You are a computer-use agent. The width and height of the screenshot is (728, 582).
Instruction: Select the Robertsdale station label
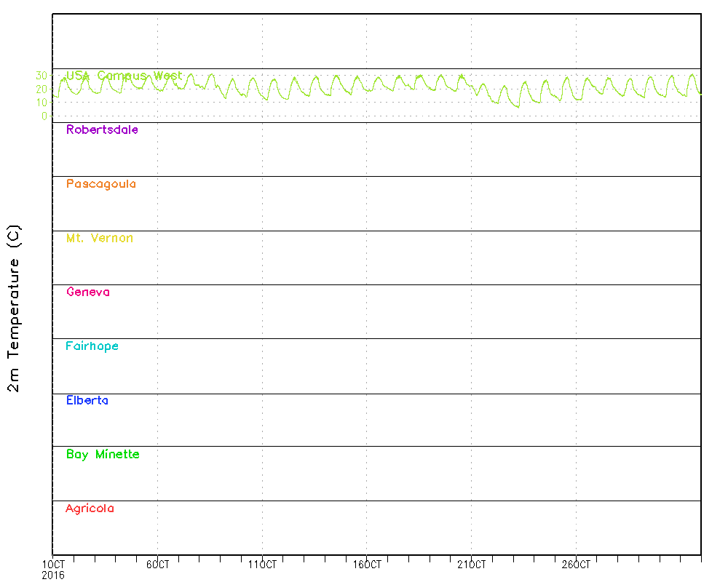[102, 130]
